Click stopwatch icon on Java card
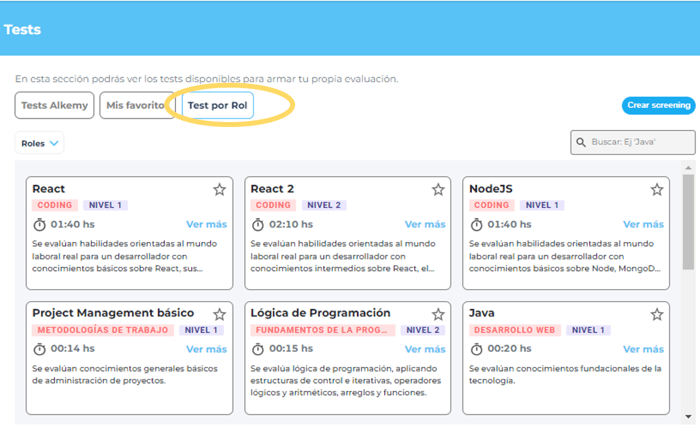700x427 pixels. click(477, 349)
